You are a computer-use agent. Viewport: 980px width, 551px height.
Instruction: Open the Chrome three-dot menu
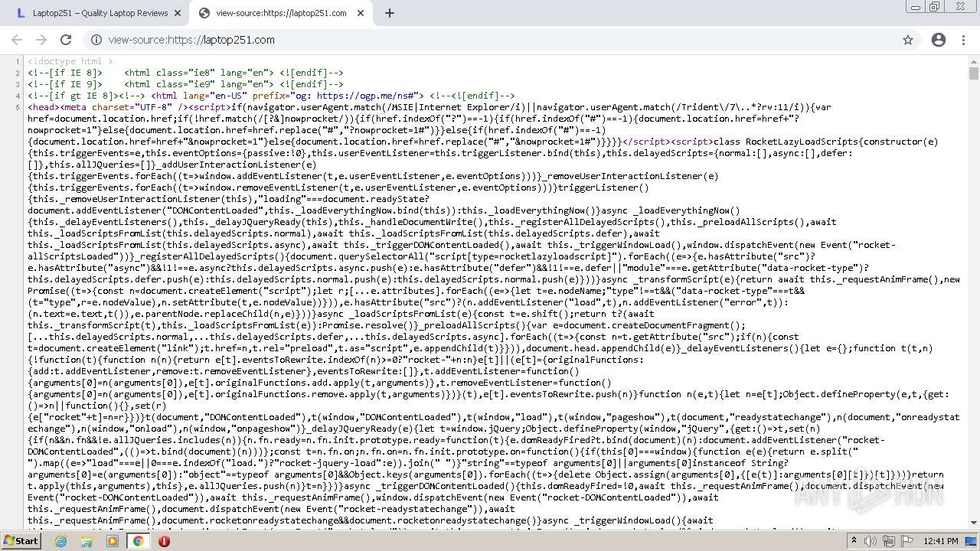pyautogui.click(x=963, y=40)
